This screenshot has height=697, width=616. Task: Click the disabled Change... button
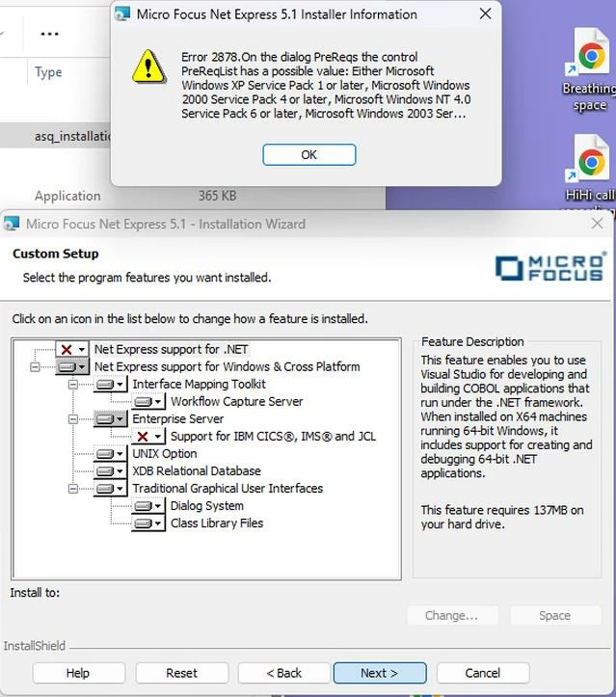(x=452, y=616)
